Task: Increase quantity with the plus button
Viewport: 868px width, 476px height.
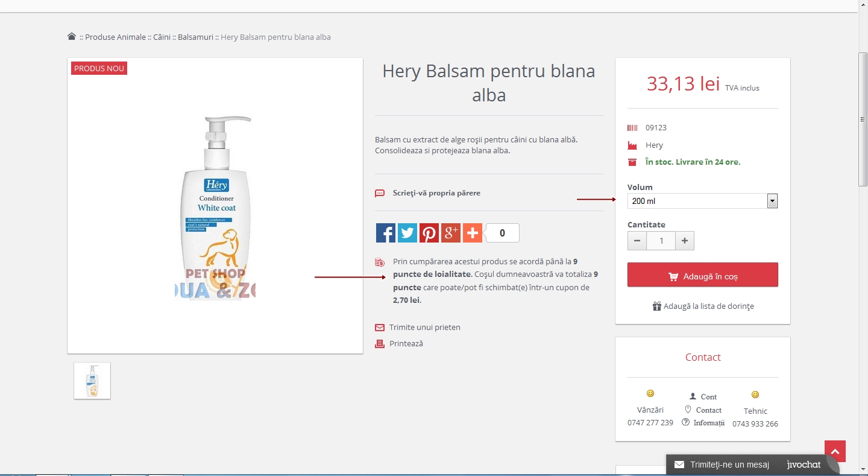Action: (685, 241)
